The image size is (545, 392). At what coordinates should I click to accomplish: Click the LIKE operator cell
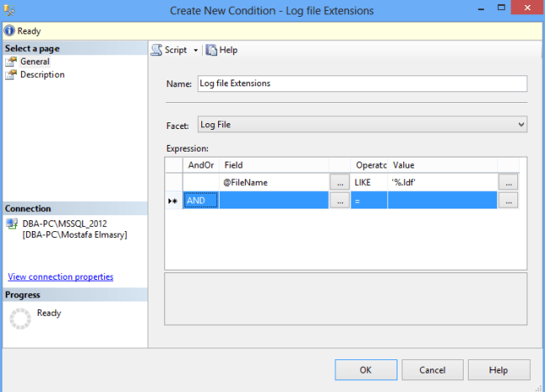coord(369,183)
